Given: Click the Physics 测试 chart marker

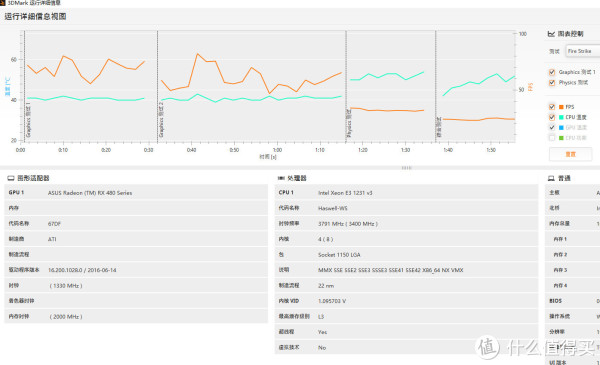Looking at the screenshot, I should tap(349, 123).
